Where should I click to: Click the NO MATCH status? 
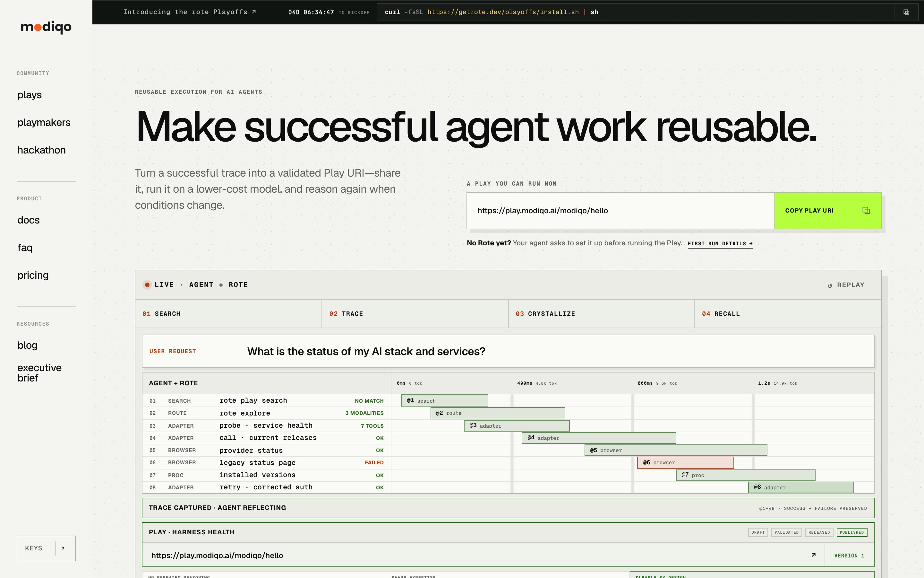point(369,401)
